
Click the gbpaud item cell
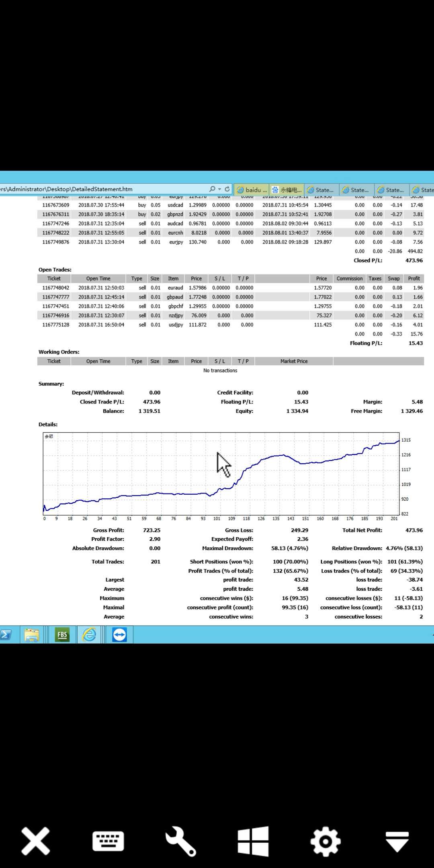coord(175,297)
